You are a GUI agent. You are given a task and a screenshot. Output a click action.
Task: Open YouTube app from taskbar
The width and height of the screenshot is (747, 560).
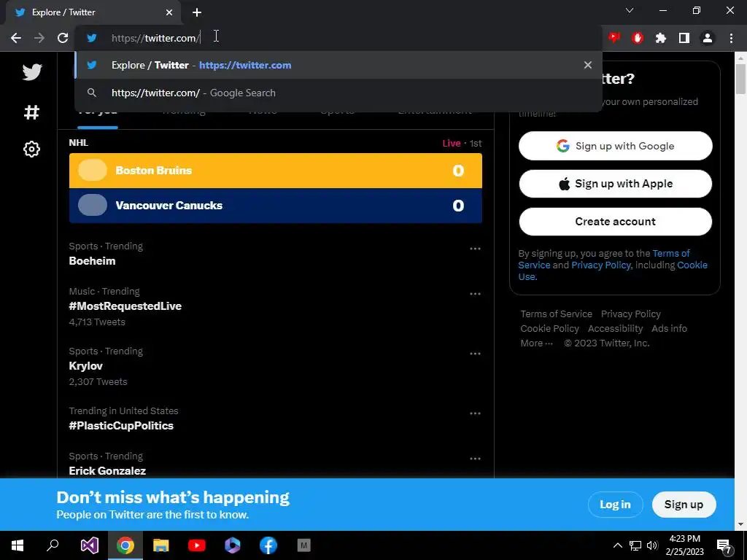pyautogui.click(x=197, y=545)
